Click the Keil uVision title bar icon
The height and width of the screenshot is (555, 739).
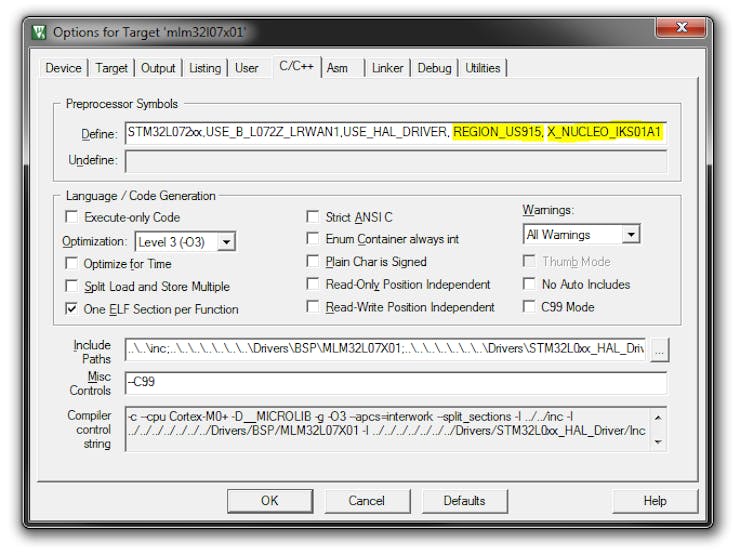tap(39, 32)
